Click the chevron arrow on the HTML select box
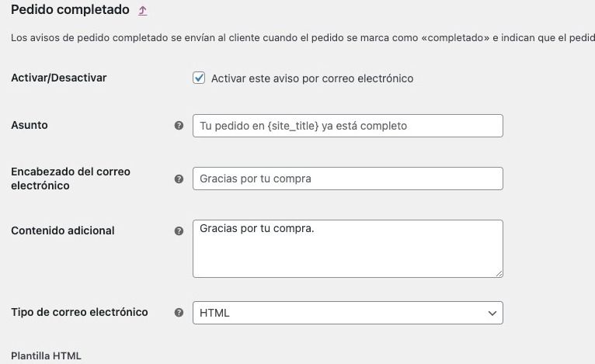595x364 pixels. pos(492,314)
